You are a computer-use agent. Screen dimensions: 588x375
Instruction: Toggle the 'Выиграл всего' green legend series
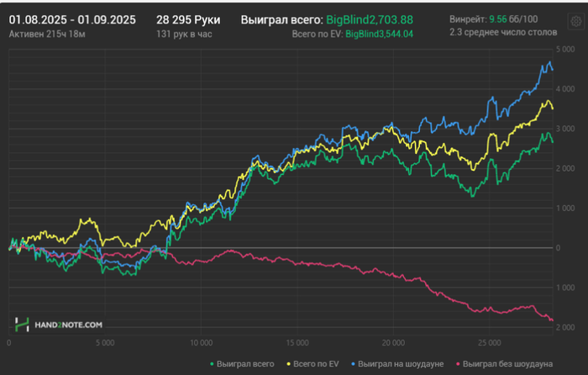click(x=242, y=364)
